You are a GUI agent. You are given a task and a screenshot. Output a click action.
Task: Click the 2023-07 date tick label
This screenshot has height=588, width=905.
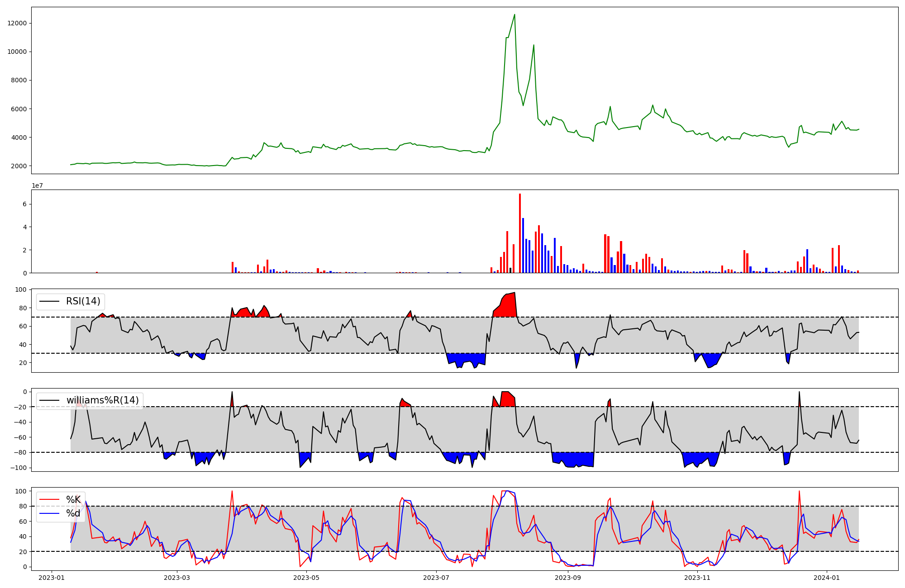tap(436, 578)
